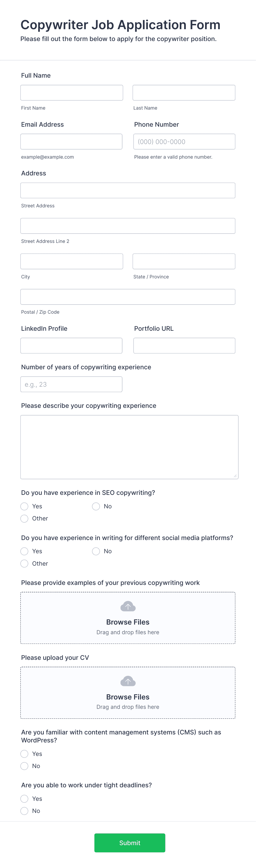Click the LinkedIn Profile input field
Screen dimensions: 256x868
coord(71,345)
